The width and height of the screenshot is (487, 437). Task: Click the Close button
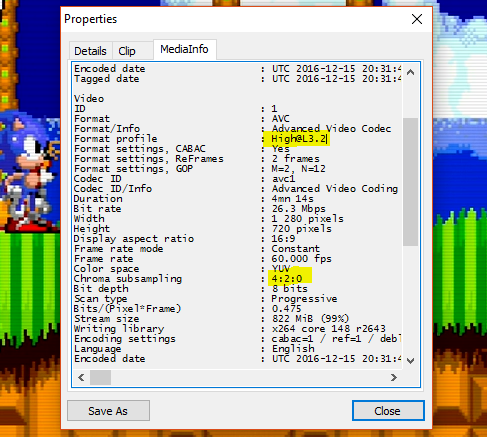[x=388, y=411]
